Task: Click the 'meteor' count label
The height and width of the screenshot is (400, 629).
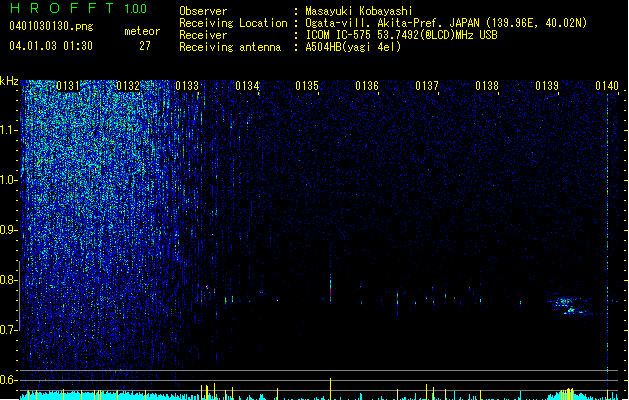Action: pyautogui.click(x=142, y=31)
